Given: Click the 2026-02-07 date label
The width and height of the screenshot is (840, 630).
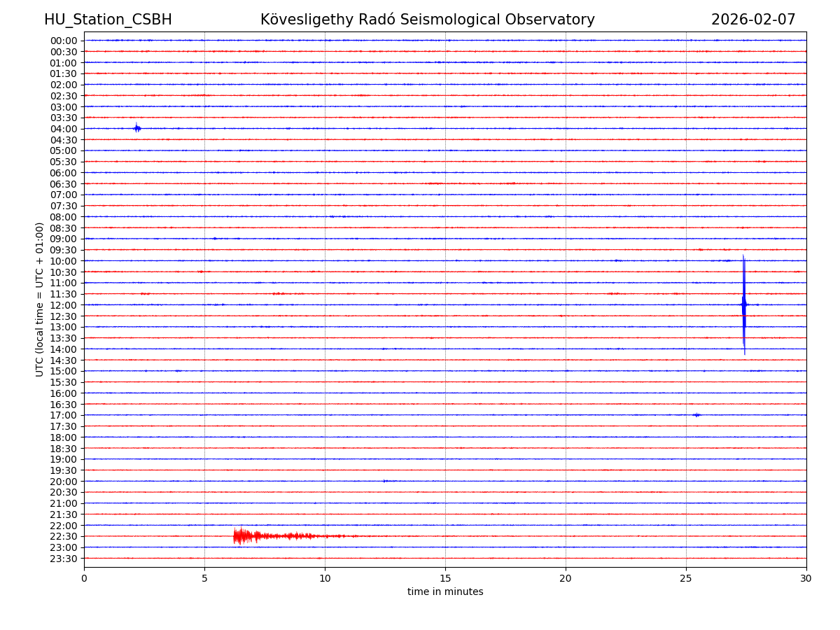Looking at the screenshot, I should click(x=753, y=20).
